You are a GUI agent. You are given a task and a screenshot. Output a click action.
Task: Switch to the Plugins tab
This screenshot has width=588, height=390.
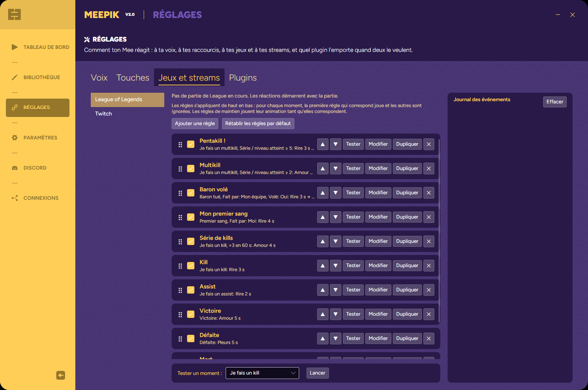click(243, 78)
